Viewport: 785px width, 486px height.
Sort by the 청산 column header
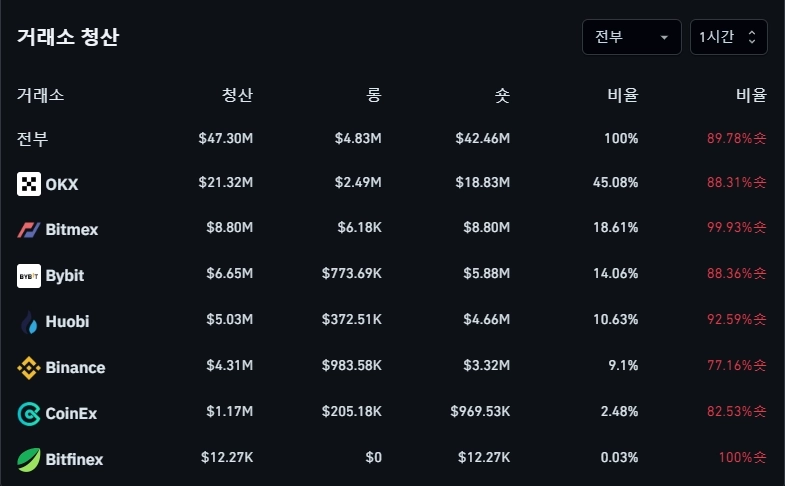[237, 96]
